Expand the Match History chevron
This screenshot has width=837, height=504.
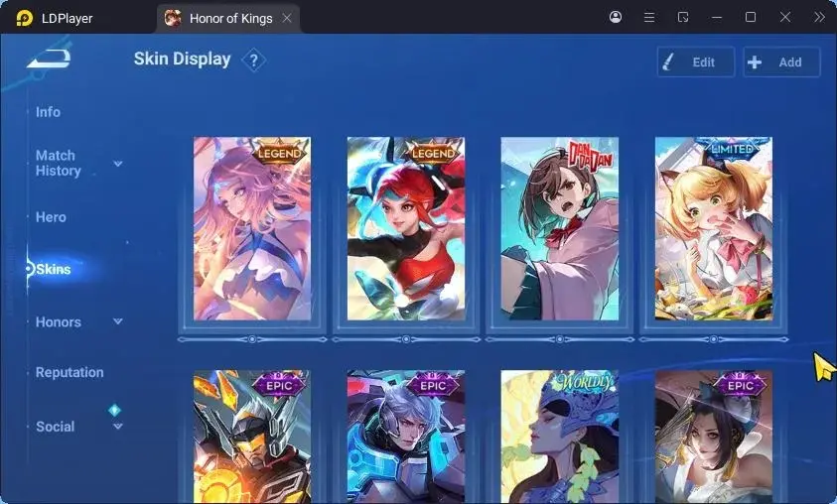(118, 164)
